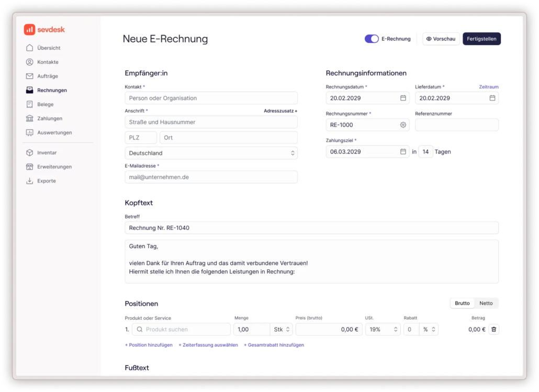Click the magnifier in Produkt suchen
The height and width of the screenshot is (392, 539).
point(140,329)
